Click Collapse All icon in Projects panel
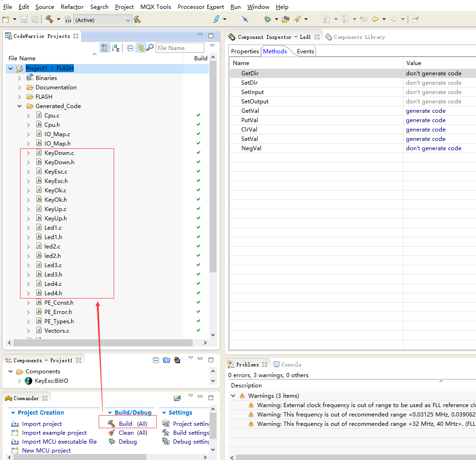476x460 pixels. [130, 48]
